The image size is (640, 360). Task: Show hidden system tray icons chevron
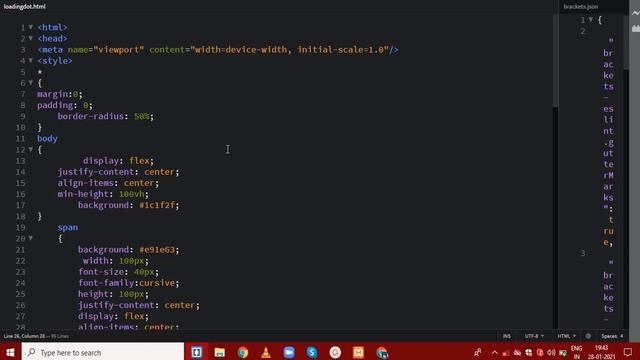(x=494, y=353)
